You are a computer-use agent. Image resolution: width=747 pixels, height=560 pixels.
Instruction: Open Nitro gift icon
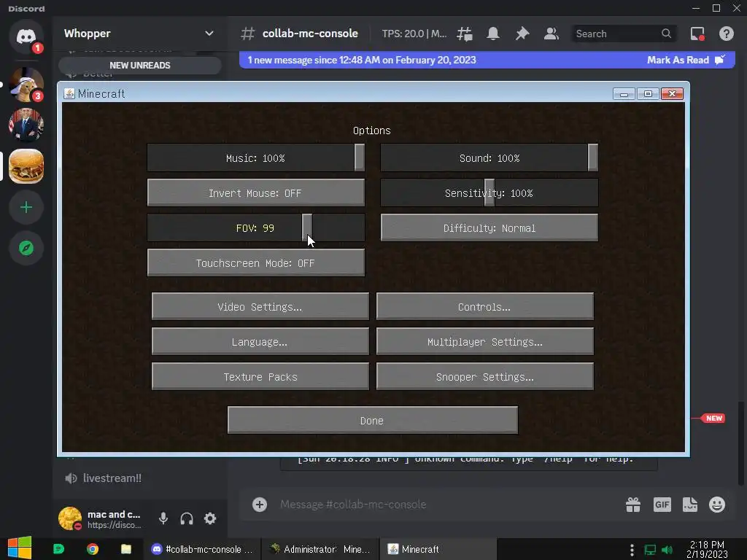tap(633, 505)
